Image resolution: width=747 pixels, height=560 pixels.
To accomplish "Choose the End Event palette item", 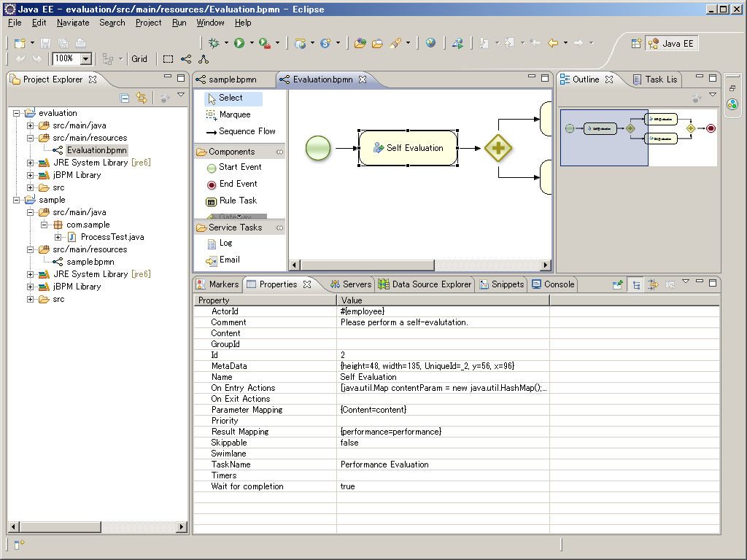I will tap(237, 184).
